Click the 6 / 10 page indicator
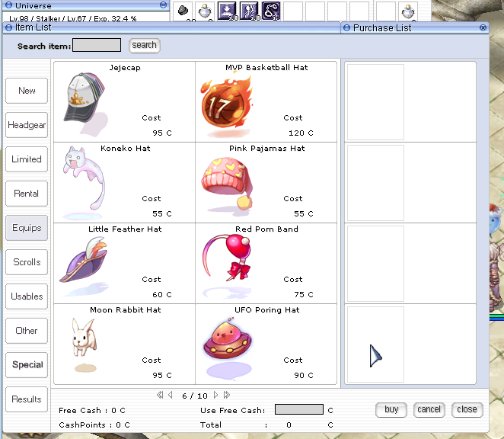This screenshot has width=504, height=439. [195, 396]
